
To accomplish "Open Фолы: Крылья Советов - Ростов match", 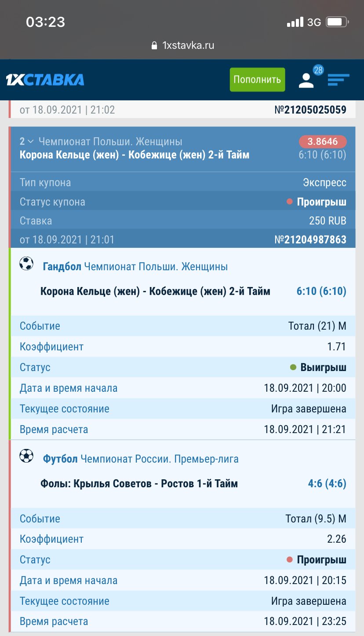I will click(139, 484).
